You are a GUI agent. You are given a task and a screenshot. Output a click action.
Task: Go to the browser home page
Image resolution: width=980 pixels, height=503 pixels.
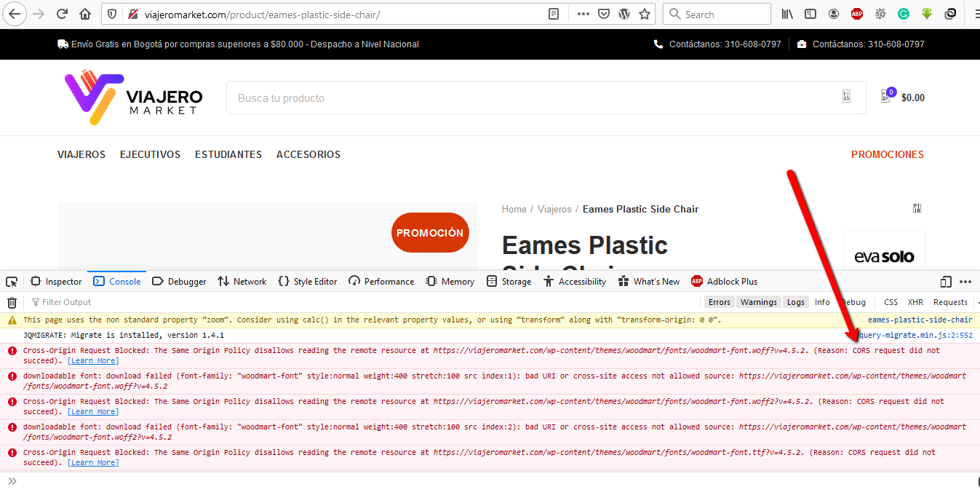(85, 14)
